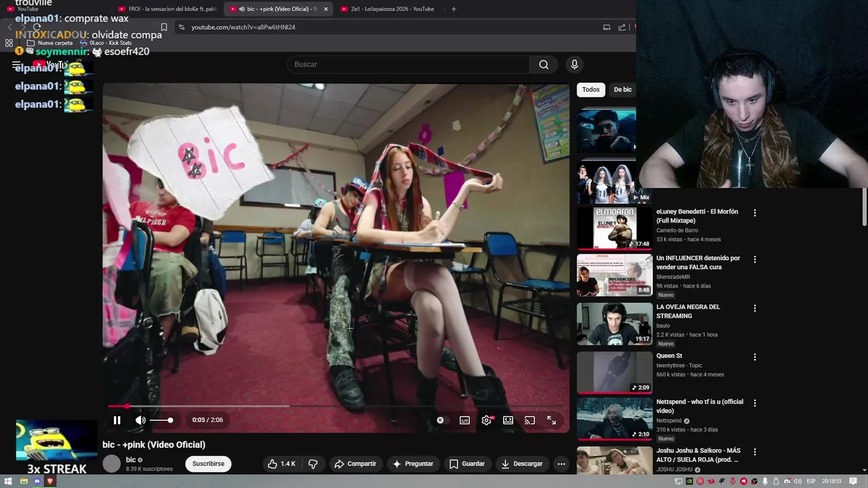This screenshot has width=868, height=488.
Task: Open the Windows Start button
Action: [9, 481]
